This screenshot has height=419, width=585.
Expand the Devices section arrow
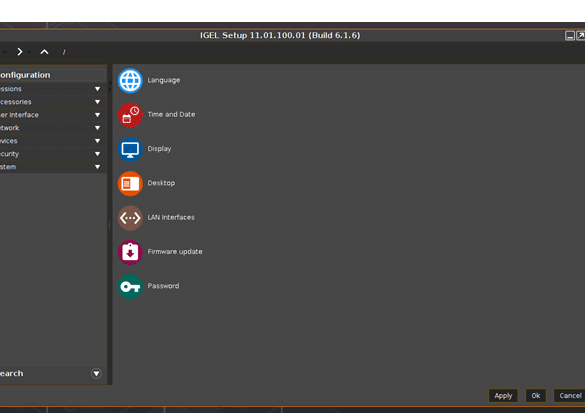[97, 141]
